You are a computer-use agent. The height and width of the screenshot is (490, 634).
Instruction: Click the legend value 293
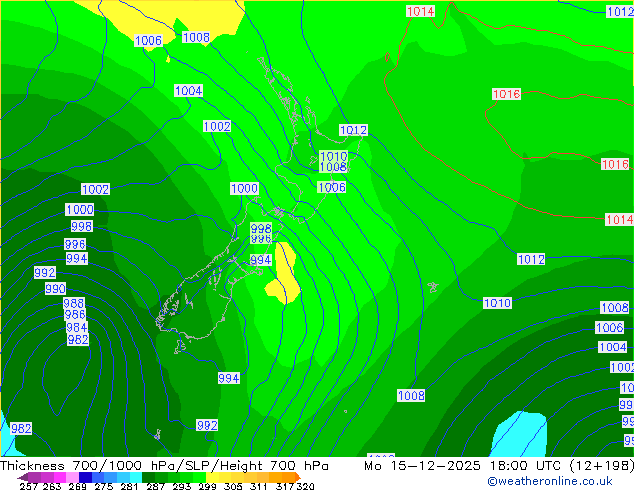182,486
